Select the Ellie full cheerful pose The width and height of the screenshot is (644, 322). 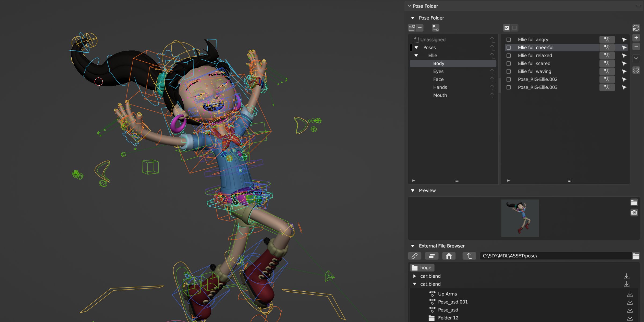point(536,47)
